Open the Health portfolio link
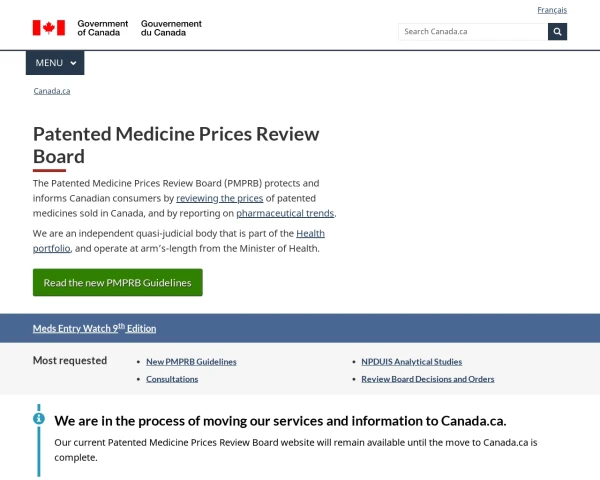This screenshot has height=480, width=600. pyautogui.click(x=310, y=233)
